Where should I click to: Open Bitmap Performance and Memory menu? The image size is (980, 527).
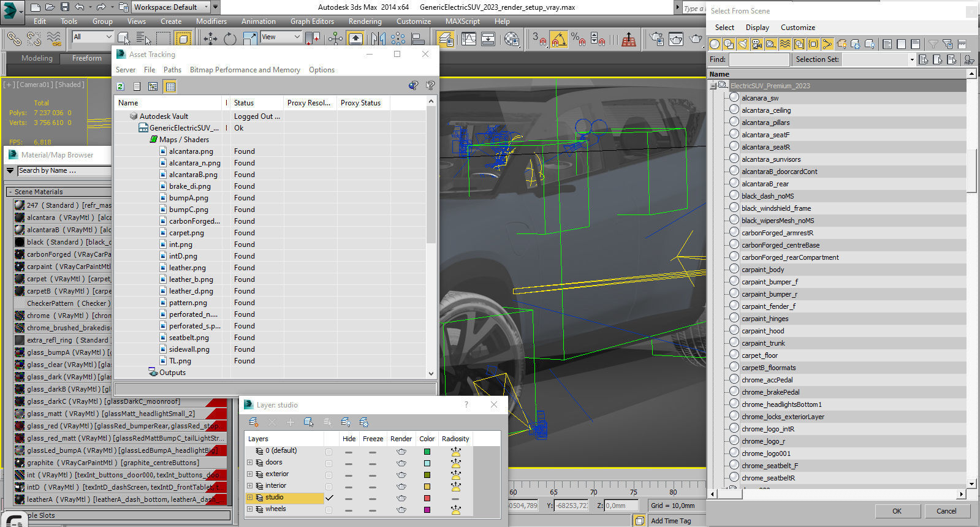click(245, 70)
